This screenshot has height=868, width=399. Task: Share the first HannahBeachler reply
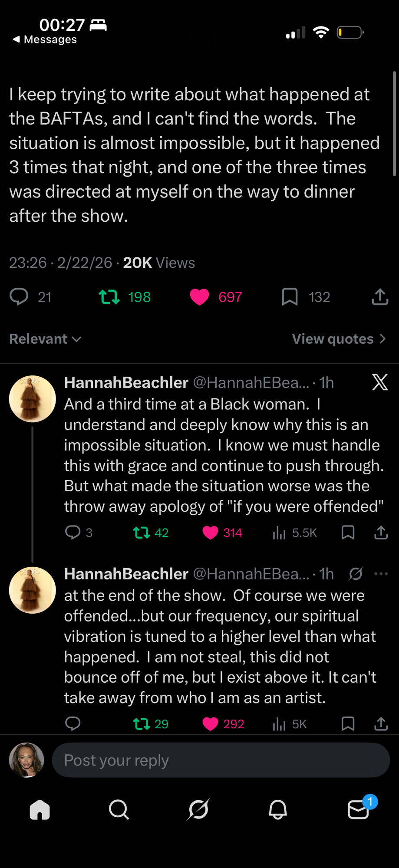(x=381, y=533)
